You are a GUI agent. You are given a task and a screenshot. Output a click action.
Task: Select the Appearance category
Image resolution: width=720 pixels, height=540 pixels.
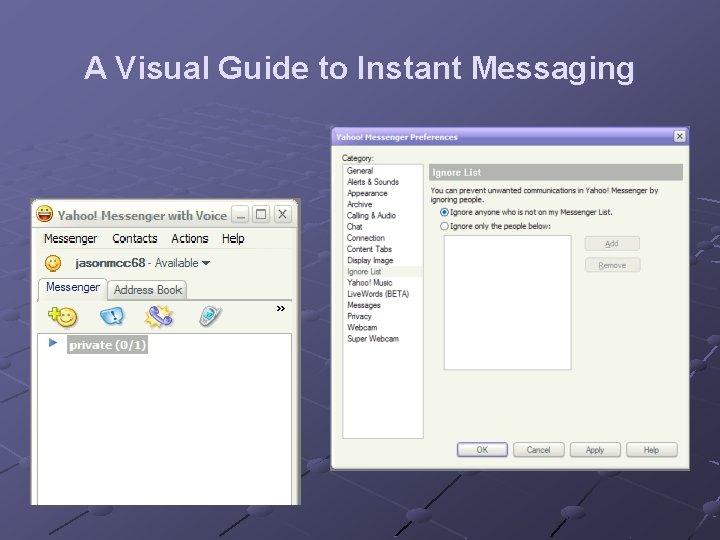click(367, 193)
